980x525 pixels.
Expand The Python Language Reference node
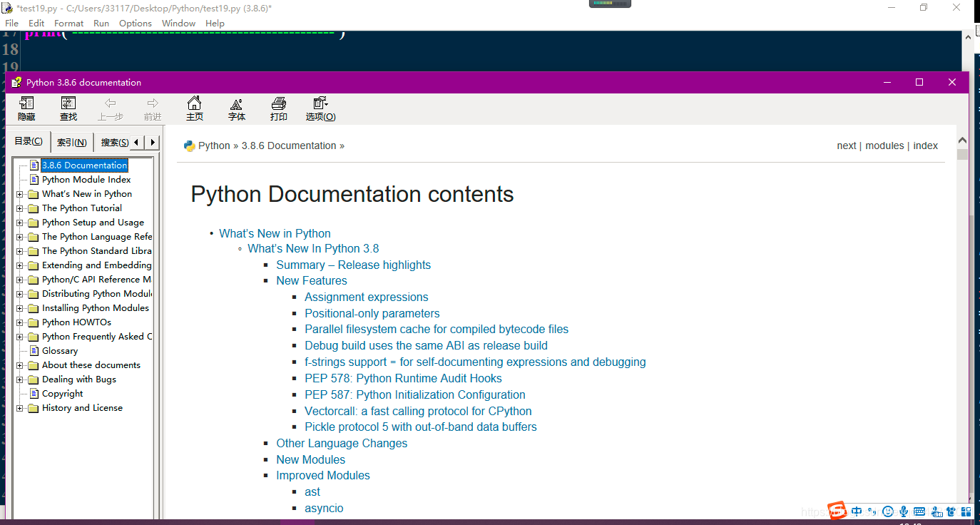pos(20,237)
